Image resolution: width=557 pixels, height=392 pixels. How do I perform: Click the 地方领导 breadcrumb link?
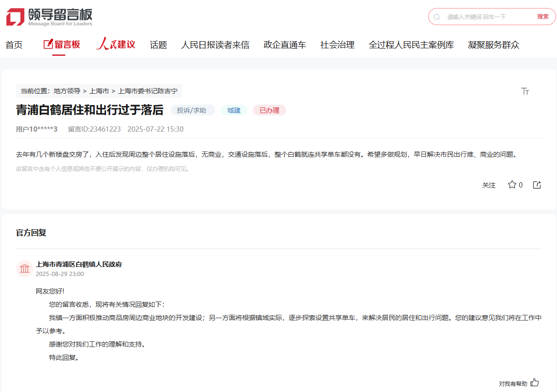coord(67,91)
